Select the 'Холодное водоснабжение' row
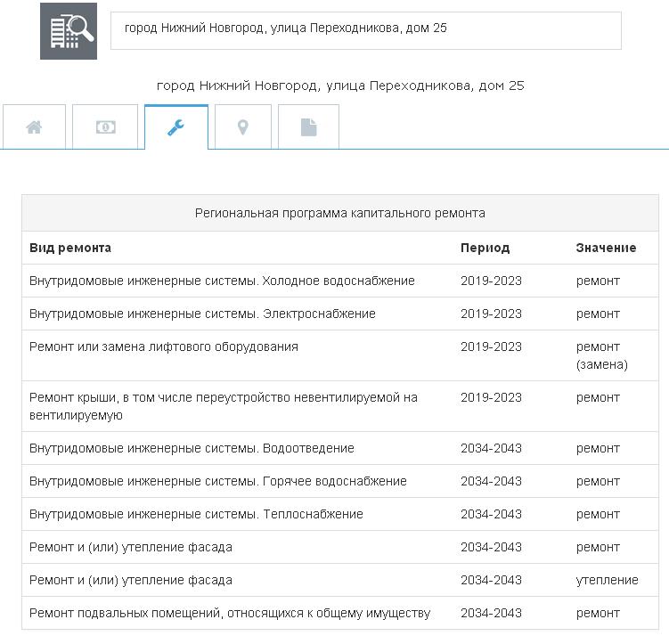This screenshot has height=644, width=669. coord(222,281)
